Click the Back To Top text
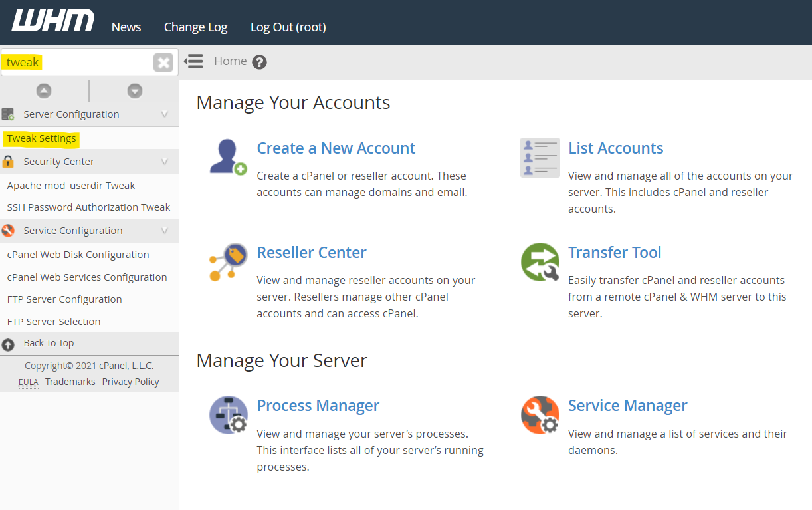The image size is (812, 510). click(49, 343)
